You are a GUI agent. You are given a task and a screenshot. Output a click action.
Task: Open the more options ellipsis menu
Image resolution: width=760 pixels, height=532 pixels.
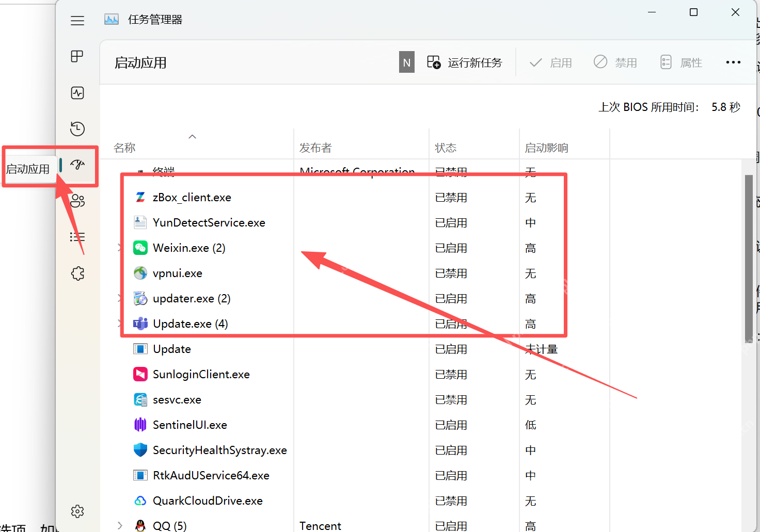tap(733, 62)
